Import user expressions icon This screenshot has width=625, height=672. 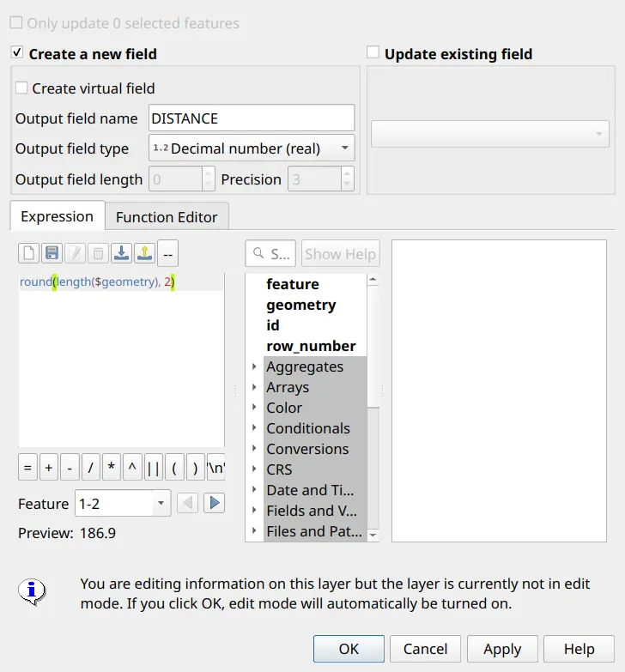pyautogui.click(x=121, y=253)
